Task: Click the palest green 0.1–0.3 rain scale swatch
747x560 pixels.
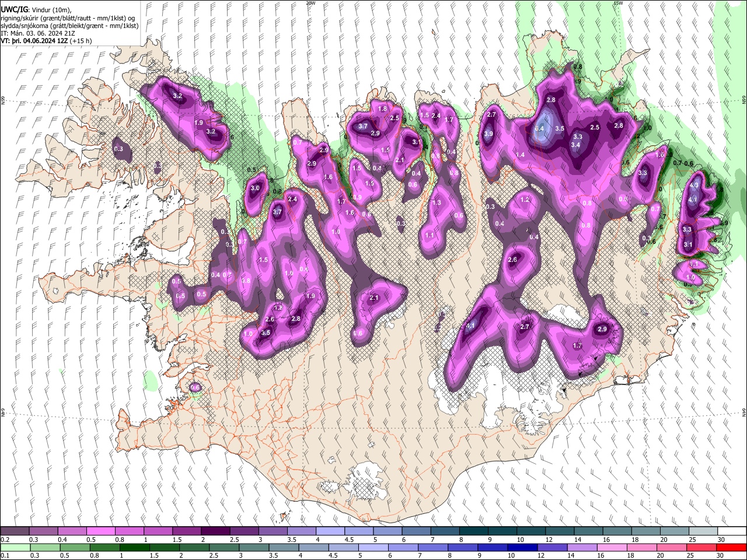Action: coord(15,547)
